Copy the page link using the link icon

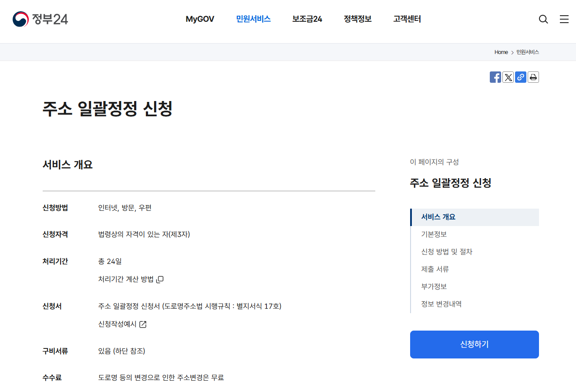point(521,77)
